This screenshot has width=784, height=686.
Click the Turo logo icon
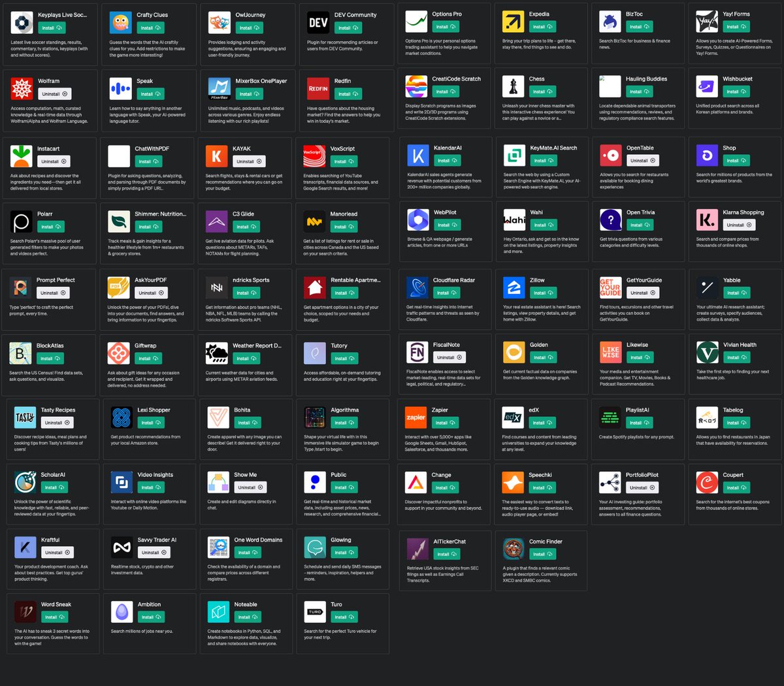coord(315,612)
